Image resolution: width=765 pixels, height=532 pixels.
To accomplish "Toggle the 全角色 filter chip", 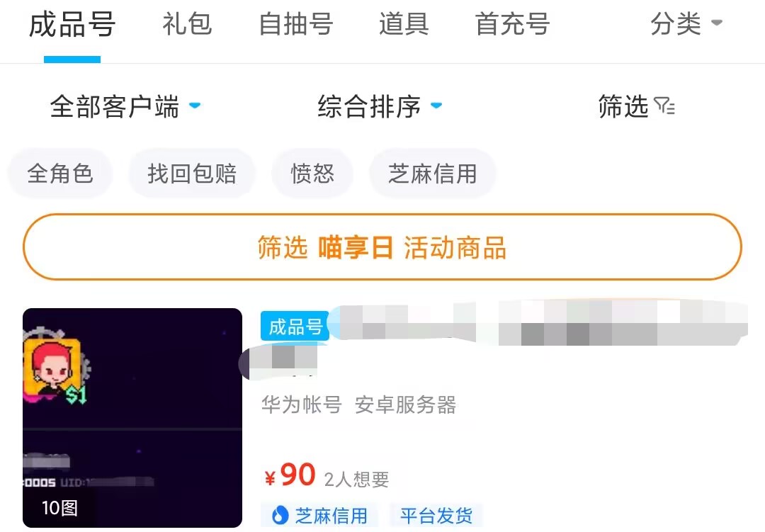I will pyautogui.click(x=60, y=174).
